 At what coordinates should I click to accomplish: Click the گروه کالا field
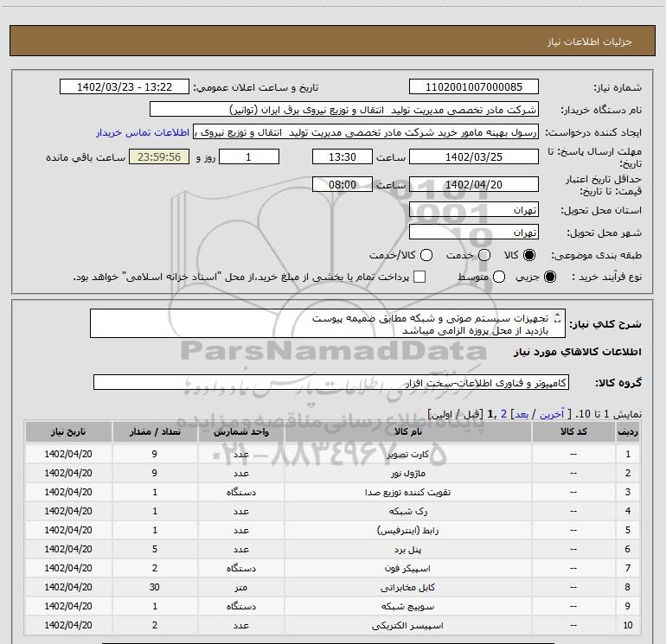coord(331,382)
